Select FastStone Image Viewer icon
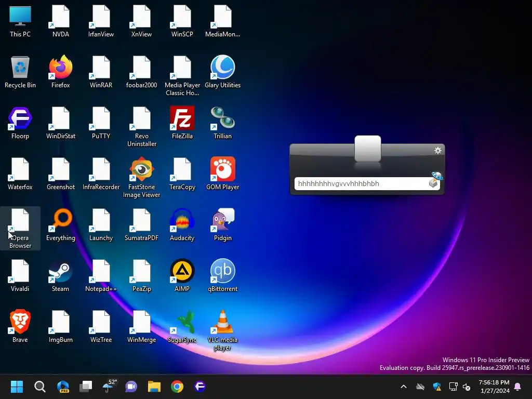 [141, 178]
